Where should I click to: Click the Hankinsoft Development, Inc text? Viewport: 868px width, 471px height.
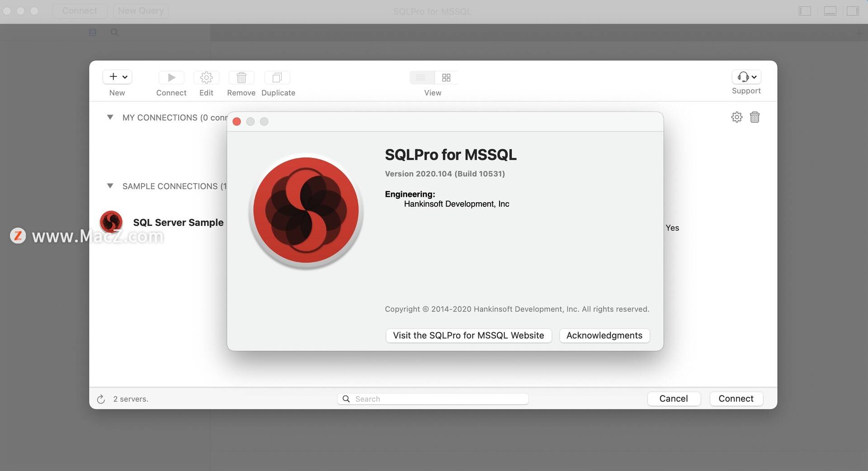pyautogui.click(x=457, y=204)
